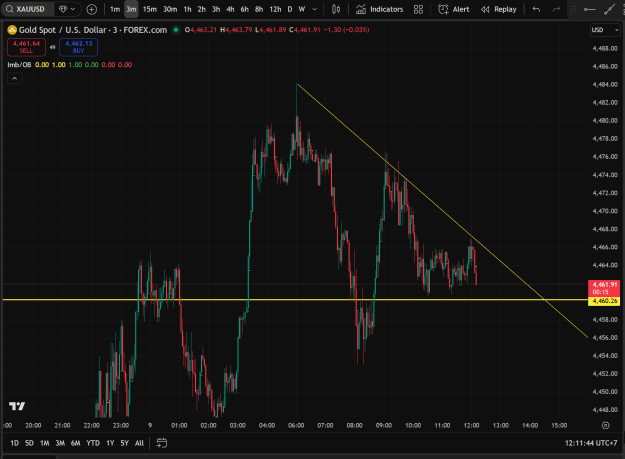Open chart settings gear on time axis

[605, 426]
